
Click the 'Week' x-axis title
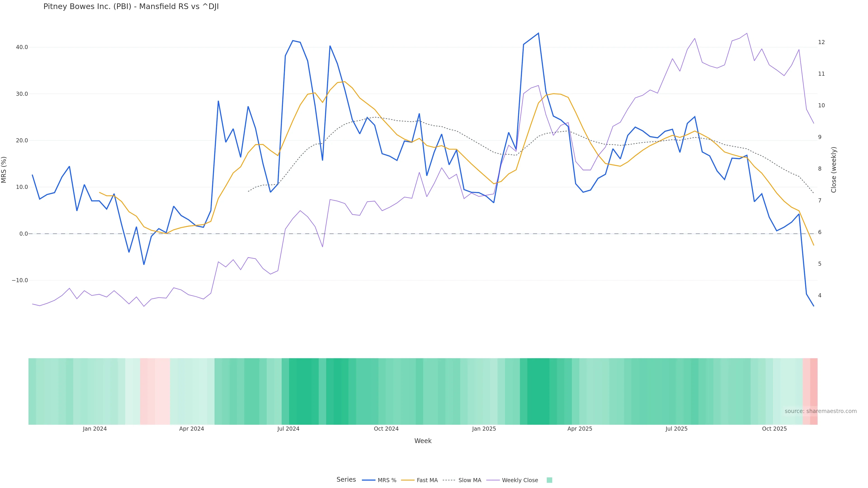click(x=423, y=441)
